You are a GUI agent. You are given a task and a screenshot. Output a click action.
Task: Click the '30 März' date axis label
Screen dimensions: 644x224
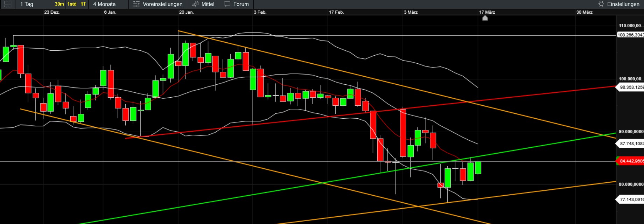click(584, 12)
